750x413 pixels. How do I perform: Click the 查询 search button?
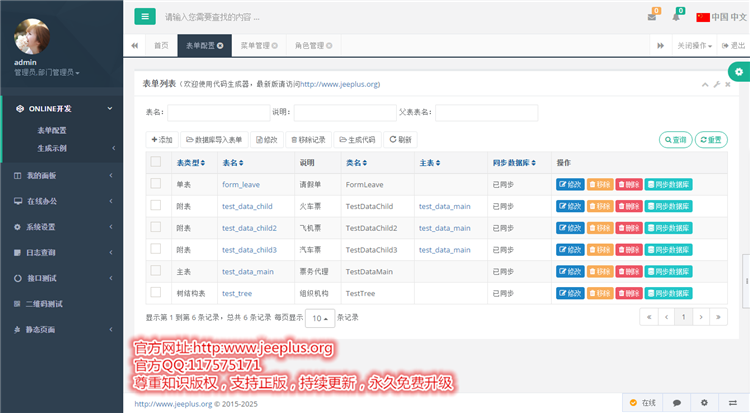point(675,140)
